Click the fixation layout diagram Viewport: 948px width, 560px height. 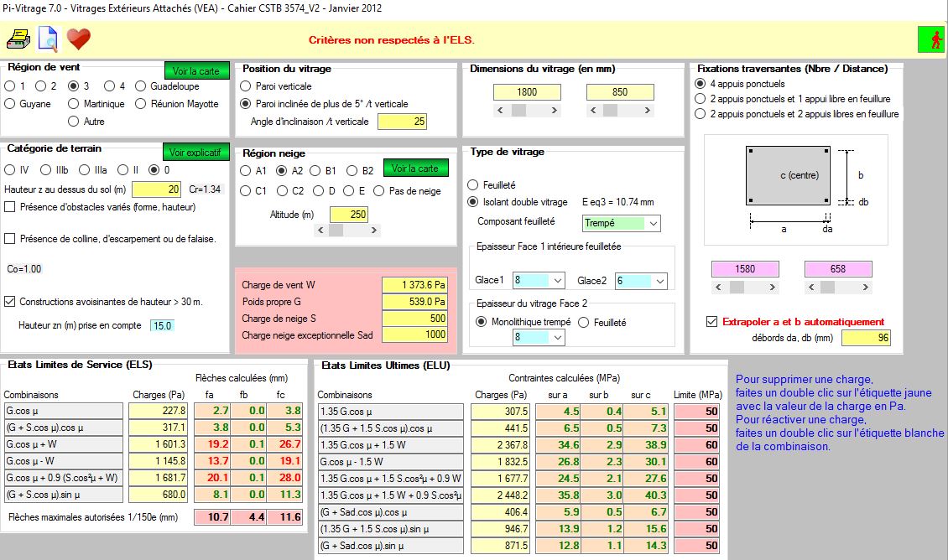[795, 189]
